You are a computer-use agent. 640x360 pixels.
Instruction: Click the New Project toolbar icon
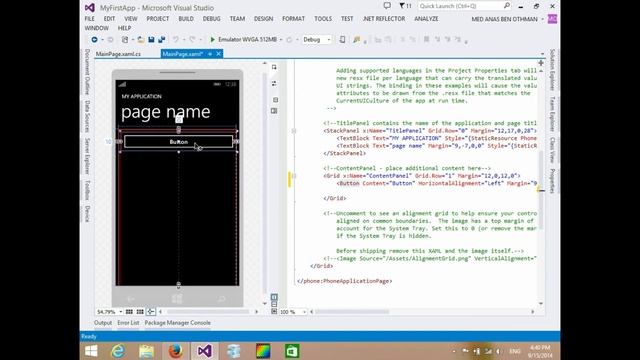[125, 40]
